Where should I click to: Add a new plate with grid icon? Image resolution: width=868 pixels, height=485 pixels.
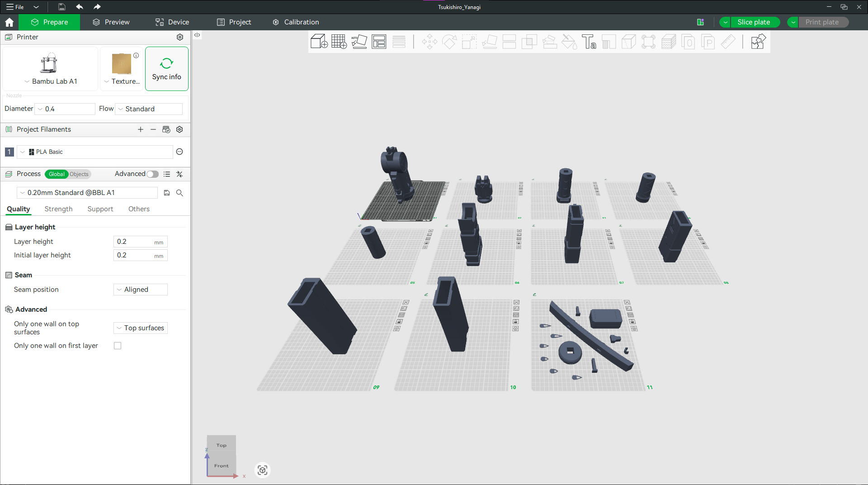tap(339, 42)
